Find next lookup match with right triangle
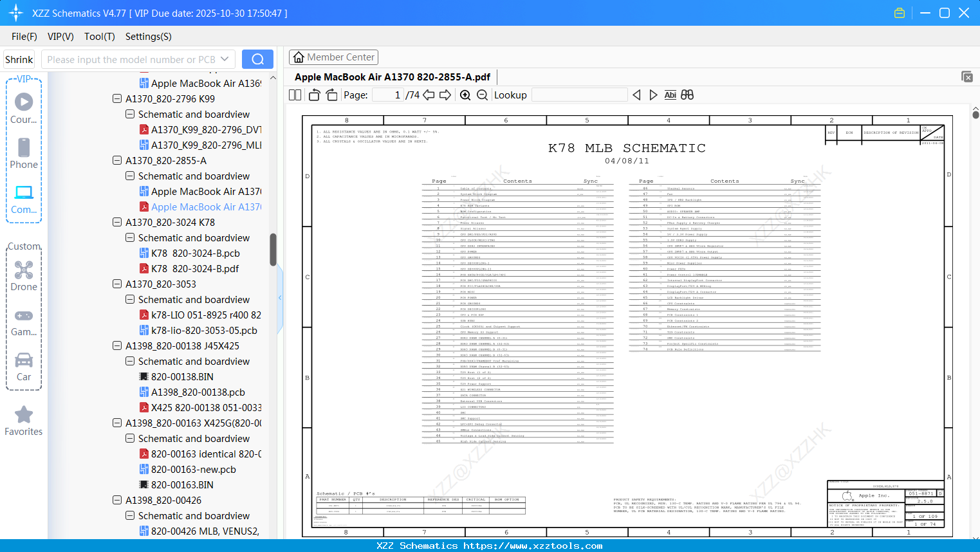The height and width of the screenshot is (552, 980). tap(653, 95)
